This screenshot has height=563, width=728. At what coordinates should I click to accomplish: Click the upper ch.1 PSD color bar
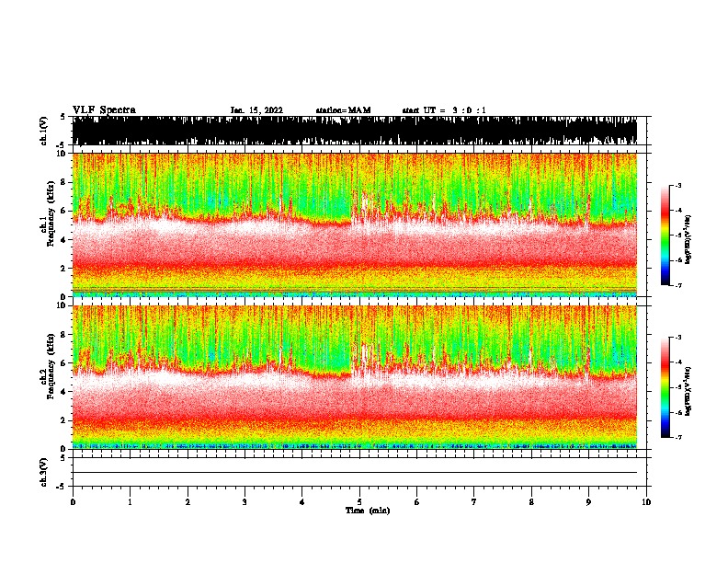pyautogui.click(x=665, y=236)
